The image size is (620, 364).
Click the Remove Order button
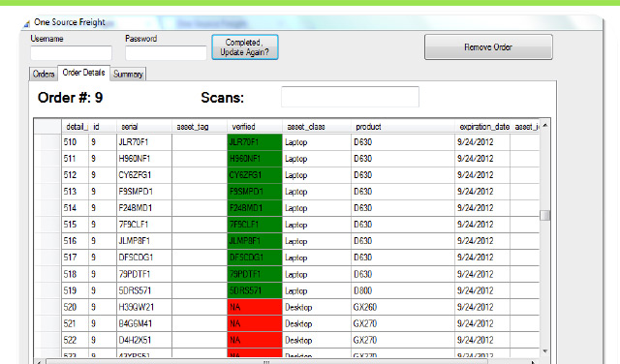[x=488, y=47]
